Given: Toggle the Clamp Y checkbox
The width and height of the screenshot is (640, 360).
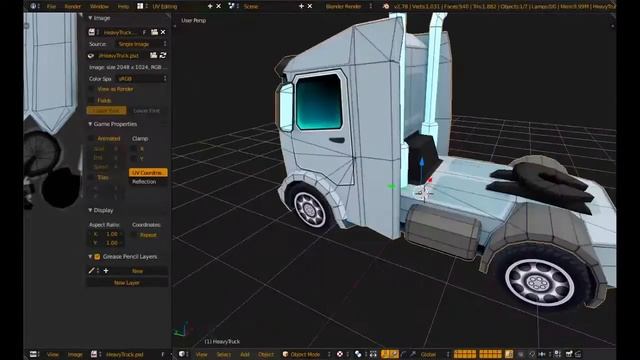Looking at the screenshot, I should pos(133,158).
